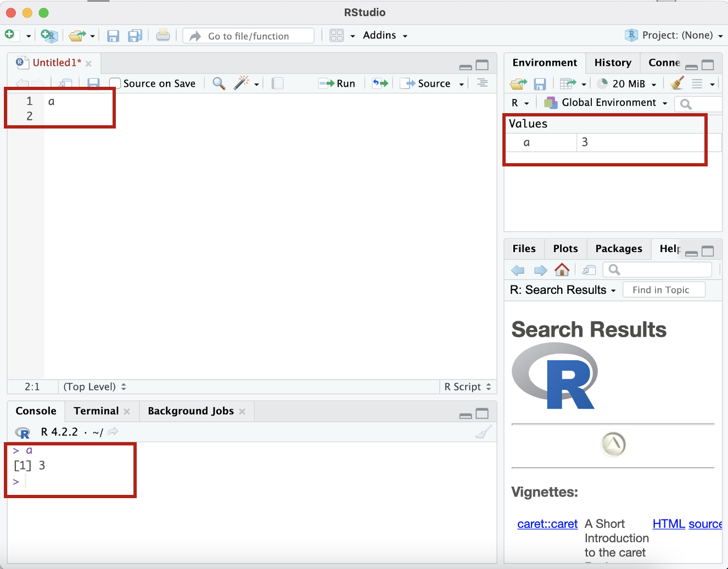728x569 pixels.
Task: Expand Source options dropdown arrow
Action: (462, 84)
